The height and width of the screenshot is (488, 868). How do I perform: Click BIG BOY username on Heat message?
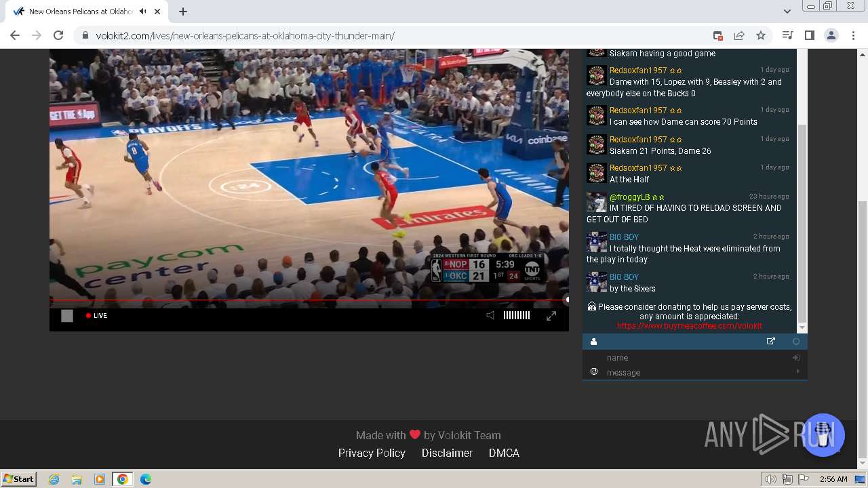pos(624,237)
